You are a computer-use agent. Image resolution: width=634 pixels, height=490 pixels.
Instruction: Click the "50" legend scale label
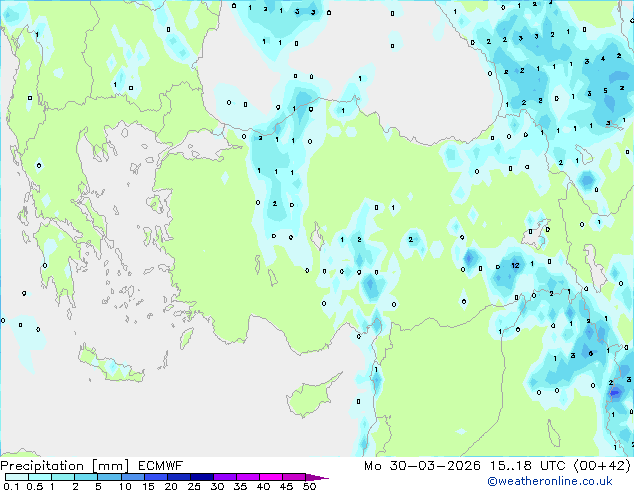coord(309,486)
